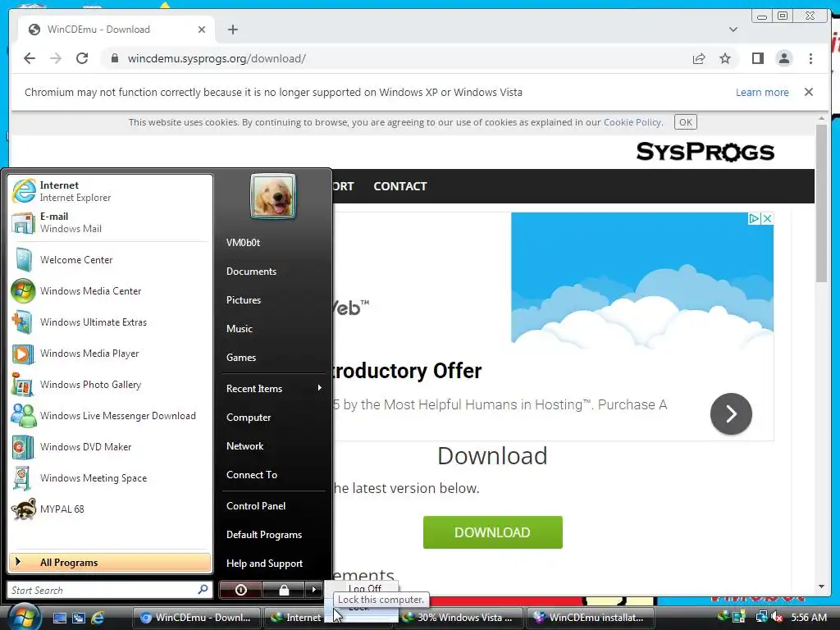The width and height of the screenshot is (840, 630).
Task: Click the Windows Start orb
Action: tap(23, 617)
